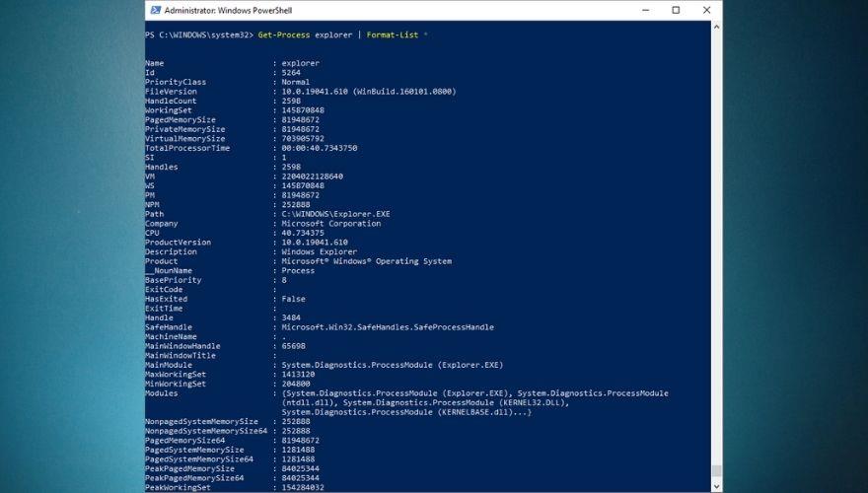Click the TotalProcessorTime value
Screen dimensions: 868x493
click(x=320, y=148)
